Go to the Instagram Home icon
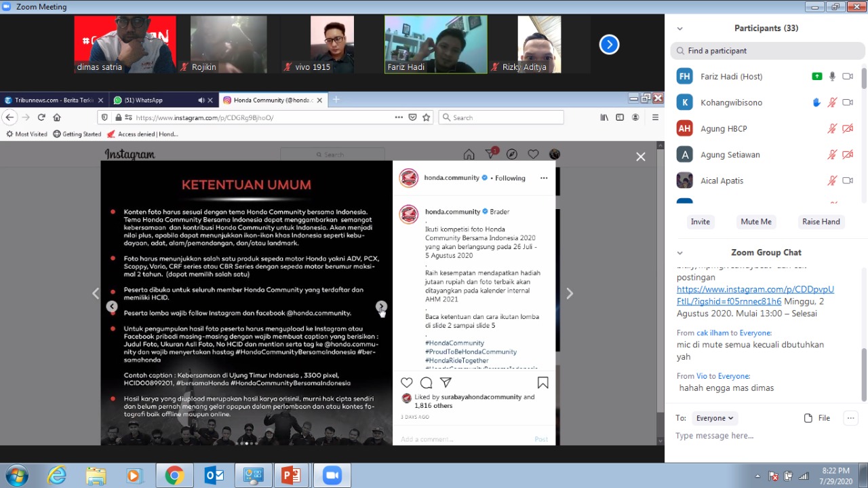The height and width of the screenshot is (488, 868). point(469,155)
